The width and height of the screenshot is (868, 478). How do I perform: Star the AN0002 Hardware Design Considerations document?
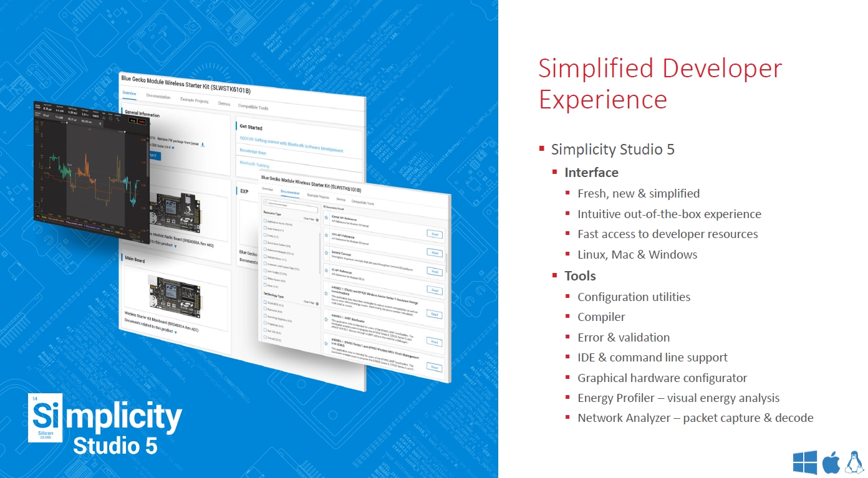(x=326, y=294)
